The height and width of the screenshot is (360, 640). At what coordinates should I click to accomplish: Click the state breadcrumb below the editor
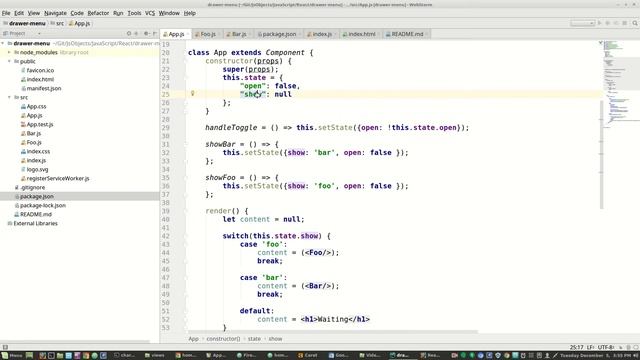tap(254, 339)
